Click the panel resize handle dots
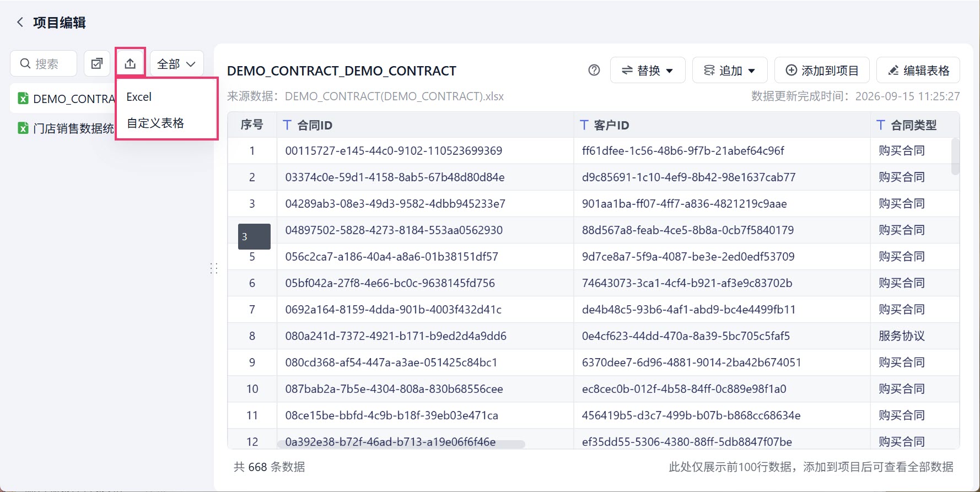 click(x=214, y=268)
